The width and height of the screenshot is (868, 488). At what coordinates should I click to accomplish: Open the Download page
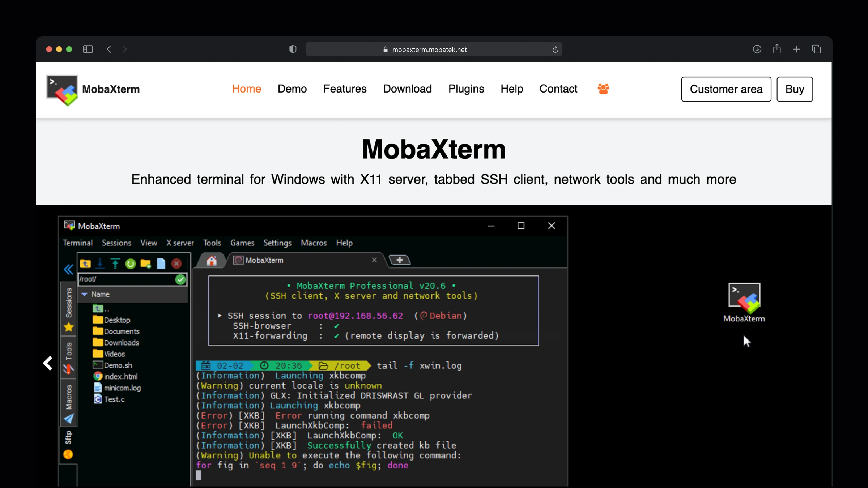[x=408, y=89]
